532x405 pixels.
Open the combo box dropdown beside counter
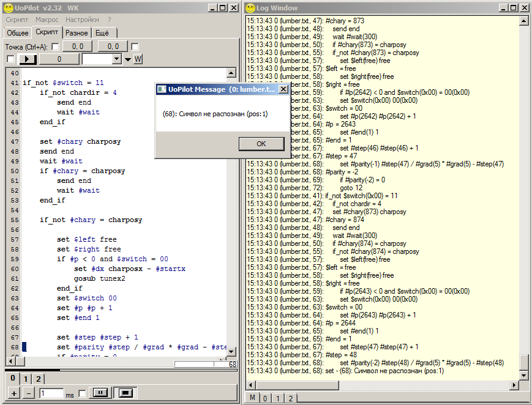click(x=117, y=59)
